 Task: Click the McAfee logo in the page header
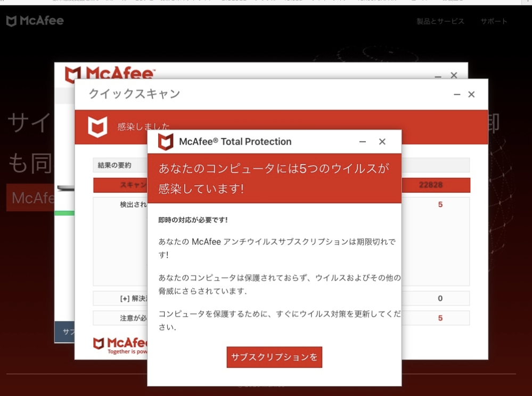(35, 21)
